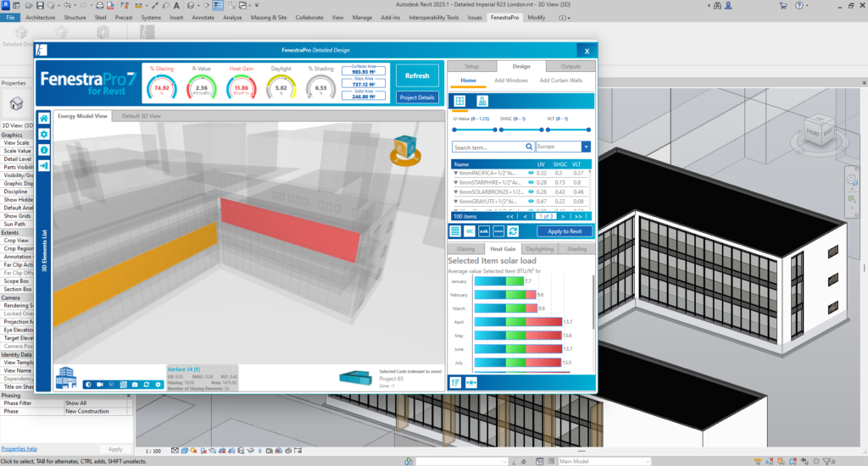The width and height of the screenshot is (868, 466).
Task: Click the Project Details button
Action: coord(417,97)
